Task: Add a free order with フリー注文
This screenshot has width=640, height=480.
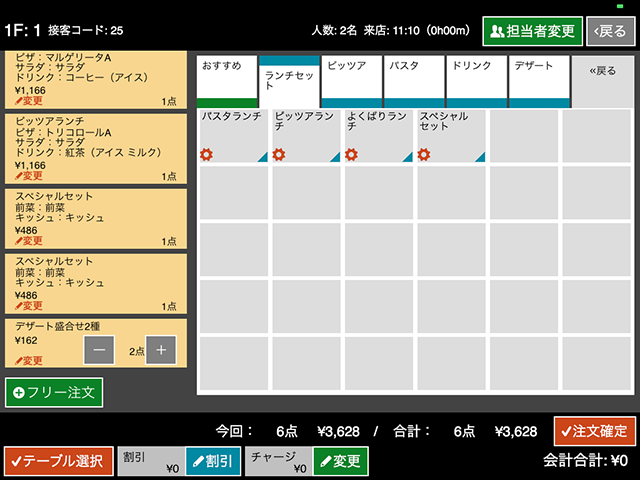Action: point(54,392)
